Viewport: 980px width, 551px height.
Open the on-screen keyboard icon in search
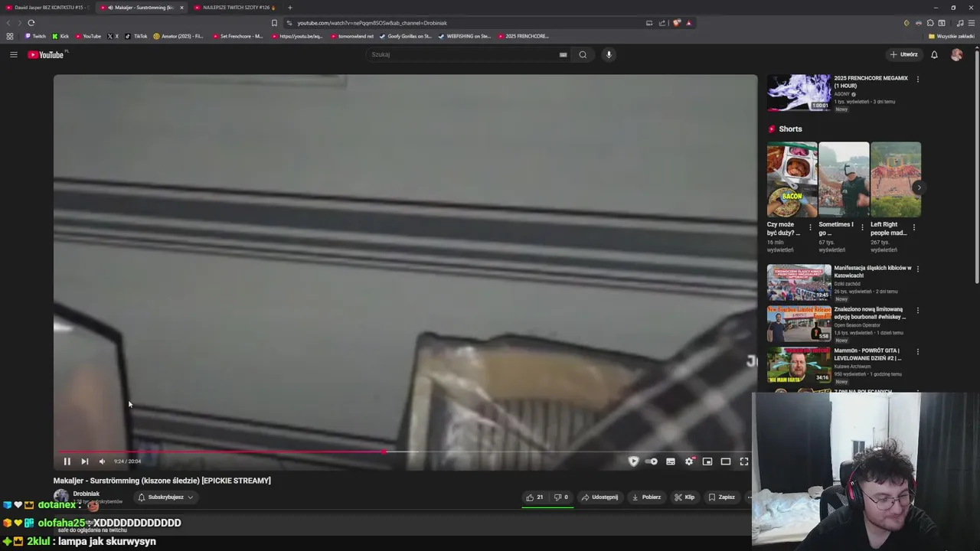tap(563, 54)
